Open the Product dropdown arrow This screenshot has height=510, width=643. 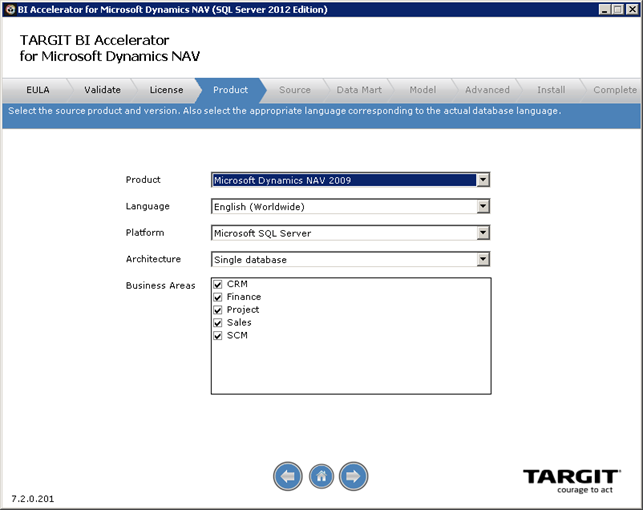click(x=483, y=180)
